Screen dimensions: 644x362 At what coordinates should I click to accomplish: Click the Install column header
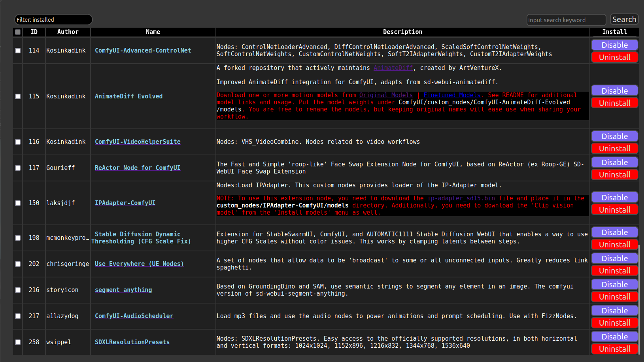[x=614, y=32]
